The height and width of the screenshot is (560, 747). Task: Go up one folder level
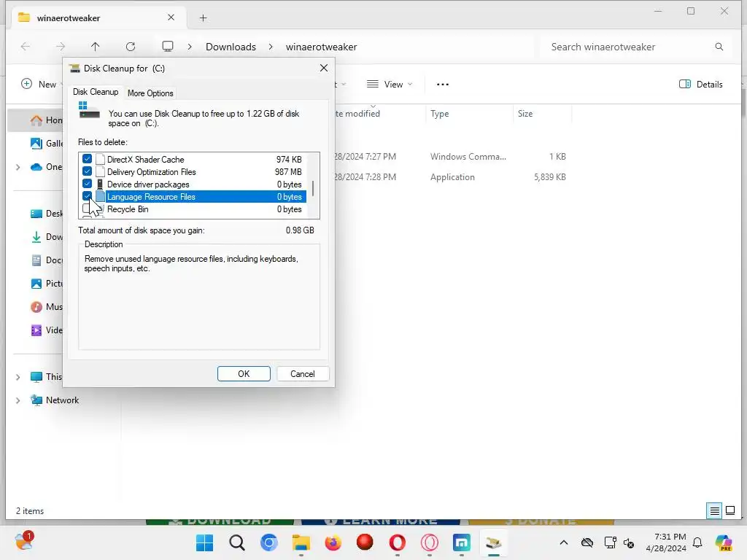96,46
